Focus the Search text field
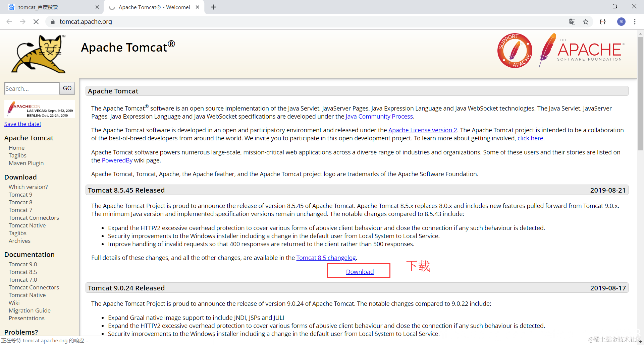Viewport: 644px width, 345px height. 32,88
